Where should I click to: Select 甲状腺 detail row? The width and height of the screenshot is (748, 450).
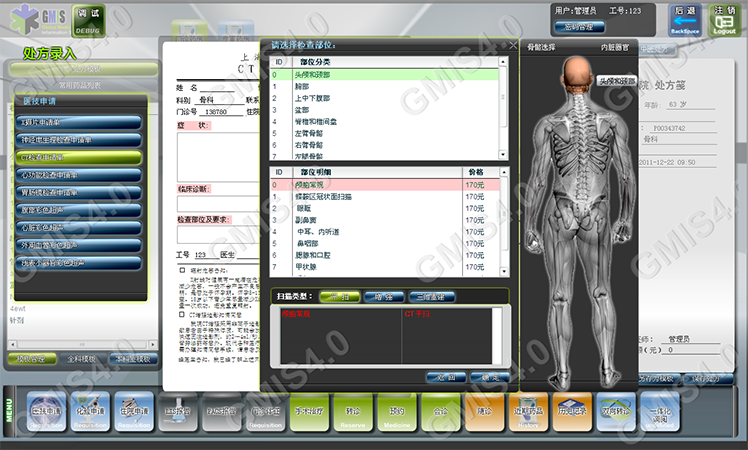tap(385, 267)
